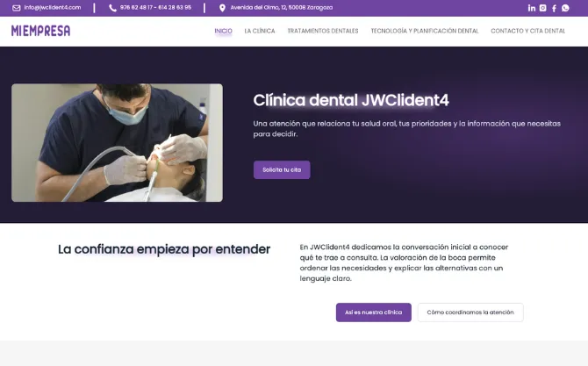
Task: Click the heading Clínica dental JWClident4
Action: tap(351, 100)
